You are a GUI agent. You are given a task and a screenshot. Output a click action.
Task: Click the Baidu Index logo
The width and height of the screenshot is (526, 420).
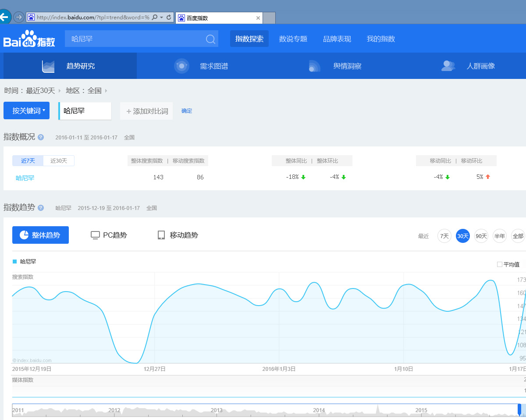[x=29, y=39]
